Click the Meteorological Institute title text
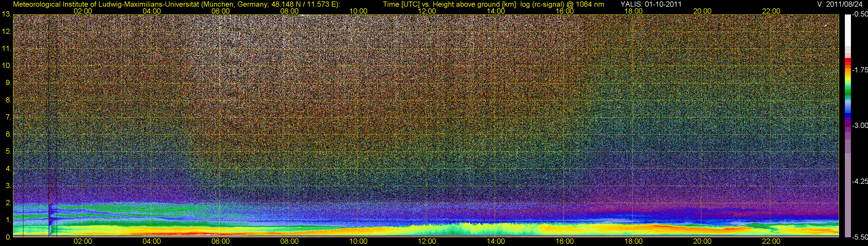This screenshot has width=868, height=246. coord(176,4)
